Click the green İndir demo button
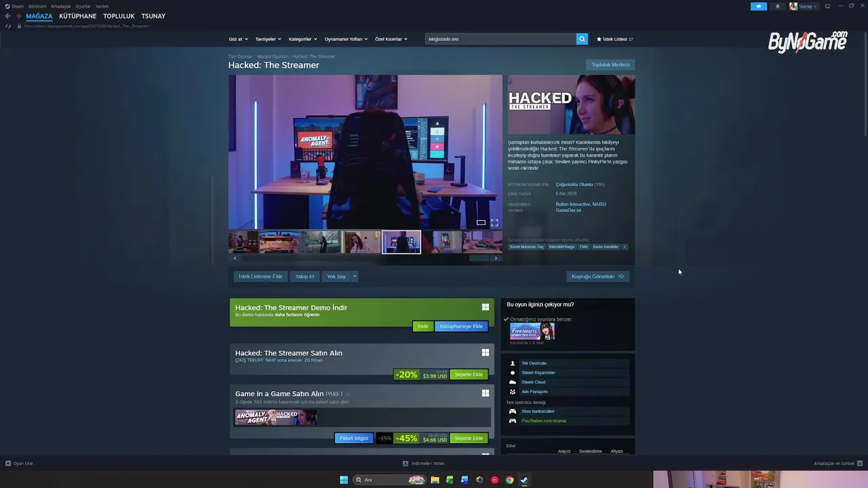The height and width of the screenshot is (488, 868). point(422,326)
